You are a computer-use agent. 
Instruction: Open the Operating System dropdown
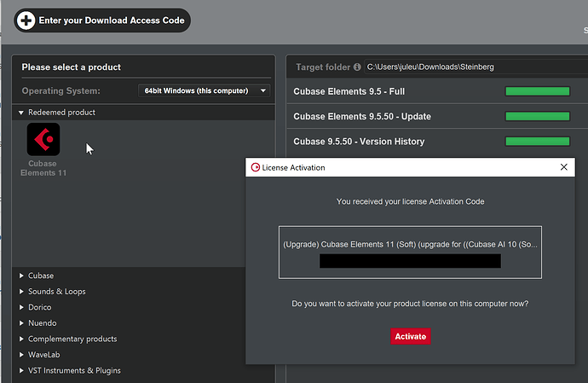pos(204,91)
